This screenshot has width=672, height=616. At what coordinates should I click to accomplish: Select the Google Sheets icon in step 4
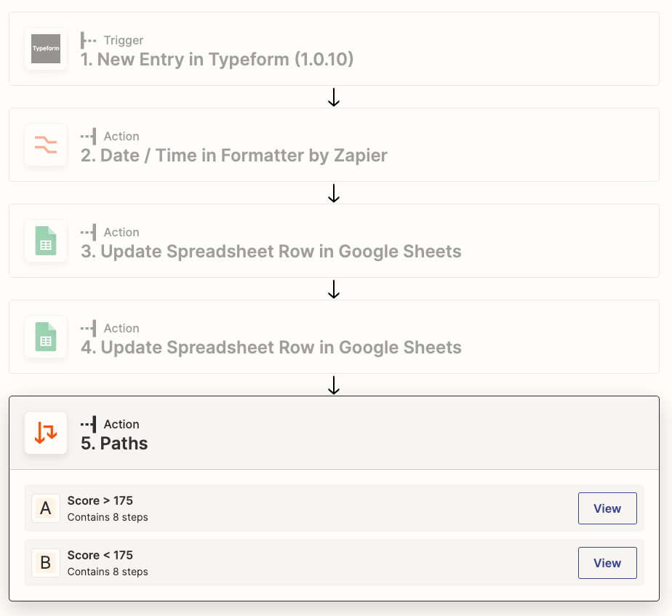(46, 337)
